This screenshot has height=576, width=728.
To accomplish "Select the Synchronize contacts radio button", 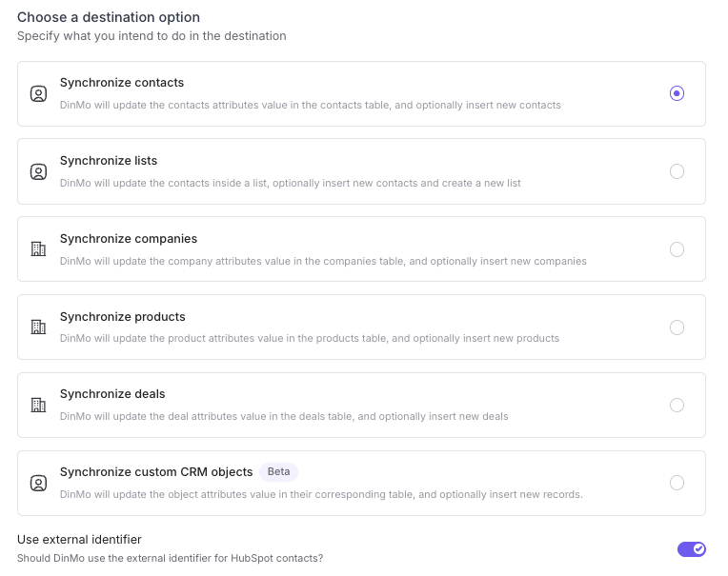I will (677, 93).
